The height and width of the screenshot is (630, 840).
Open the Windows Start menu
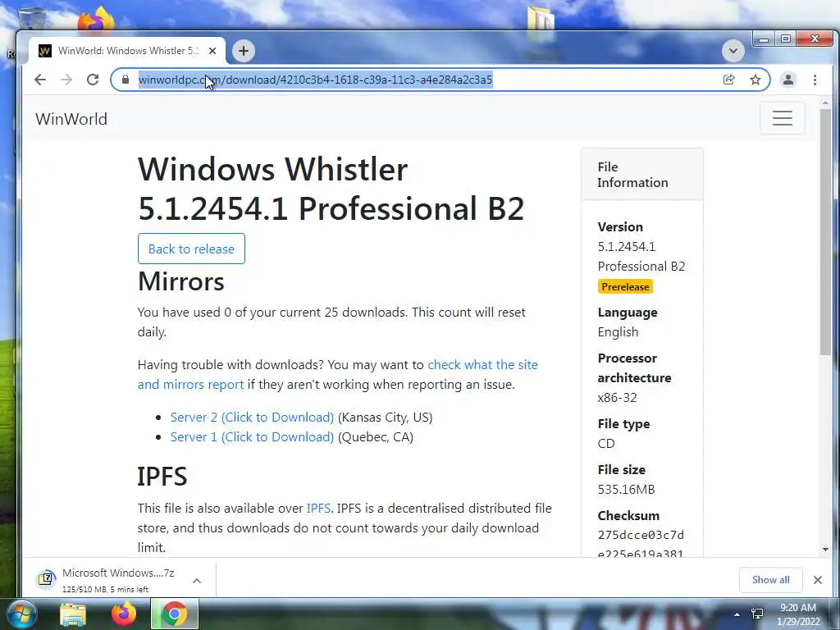pos(21,614)
